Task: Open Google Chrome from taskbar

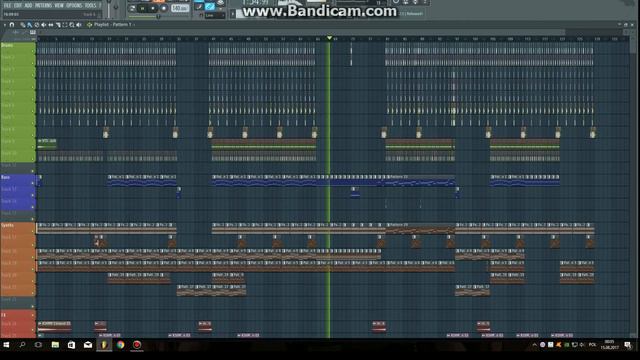Action: click(x=120, y=345)
